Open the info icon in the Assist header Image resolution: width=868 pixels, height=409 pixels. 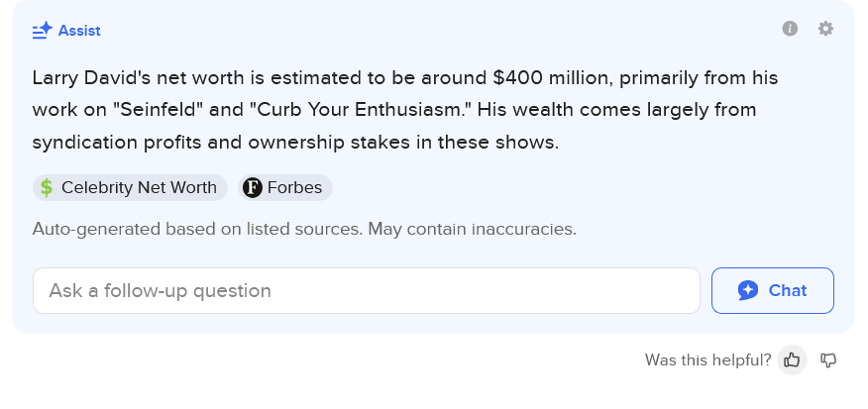coord(790,29)
